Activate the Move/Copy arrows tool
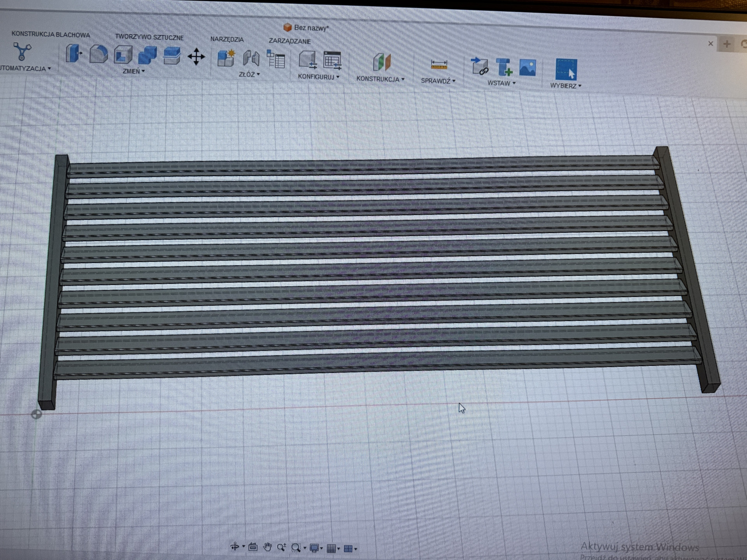The height and width of the screenshot is (560, 747). tap(196, 57)
